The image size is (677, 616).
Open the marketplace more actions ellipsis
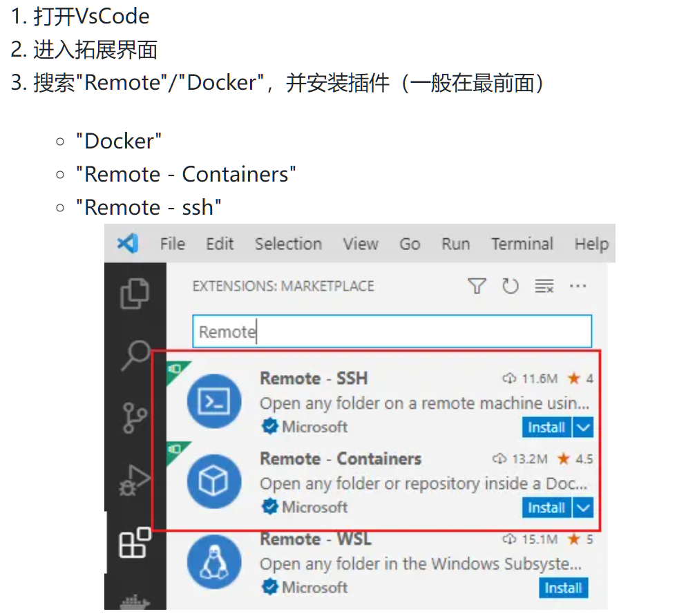578,286
